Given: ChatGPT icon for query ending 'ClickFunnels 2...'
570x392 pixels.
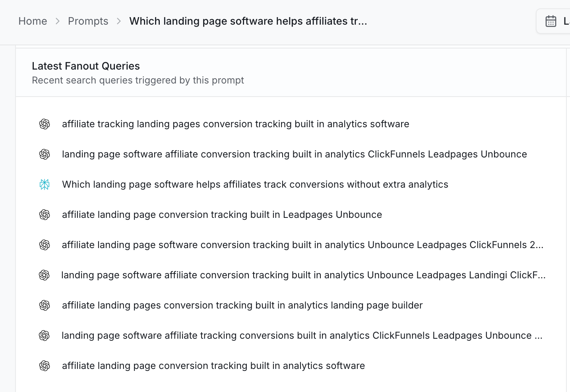Looking at the screenshot, I should (45, 245).
